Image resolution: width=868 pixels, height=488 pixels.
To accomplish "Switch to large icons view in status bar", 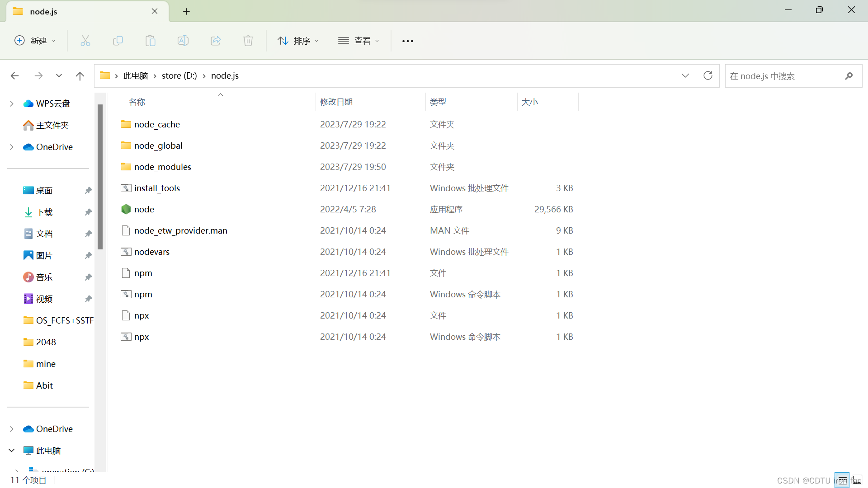I will tap(857, 480).
